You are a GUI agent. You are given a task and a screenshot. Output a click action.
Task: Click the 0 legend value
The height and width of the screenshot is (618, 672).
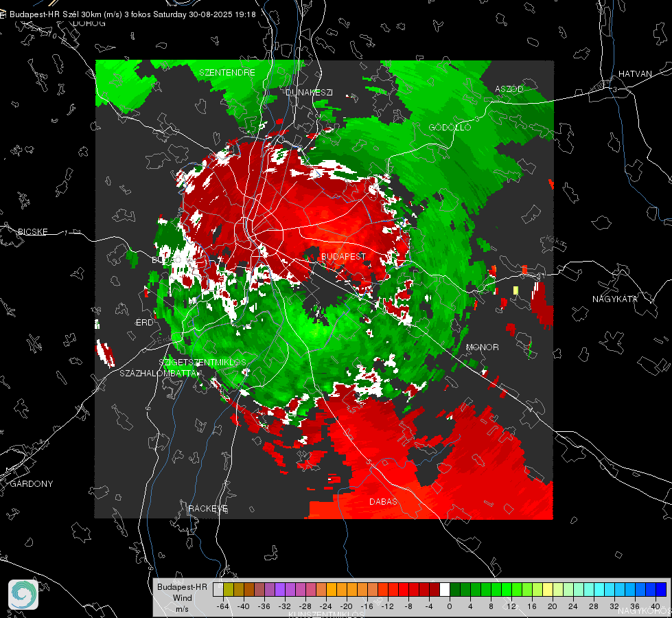(x=450, y=606)
